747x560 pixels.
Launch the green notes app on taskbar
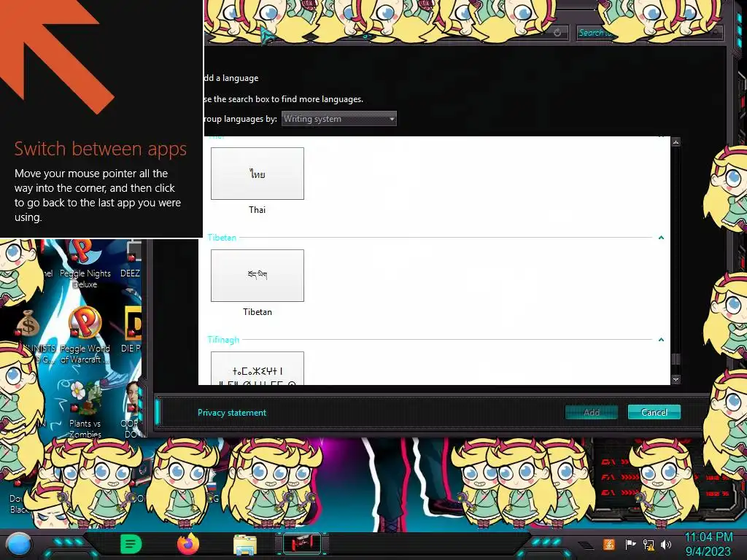click(131, 544)
